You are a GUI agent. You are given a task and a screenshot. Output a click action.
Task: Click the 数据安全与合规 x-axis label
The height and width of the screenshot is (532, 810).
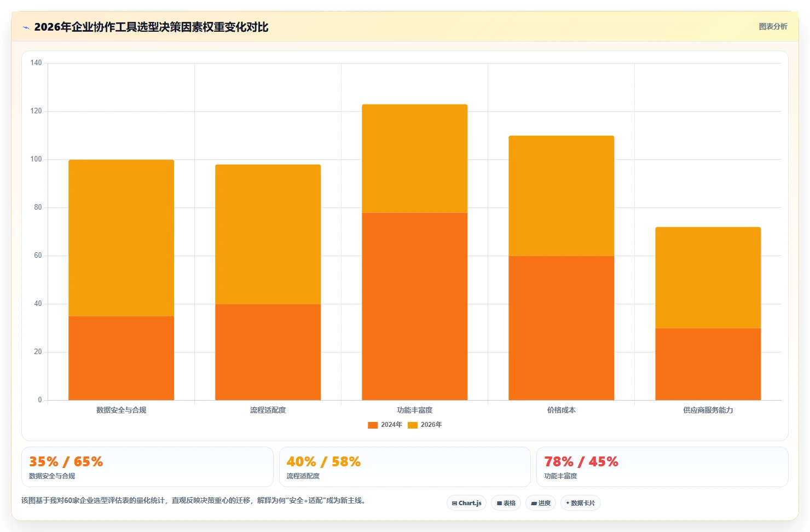(121, 410)
